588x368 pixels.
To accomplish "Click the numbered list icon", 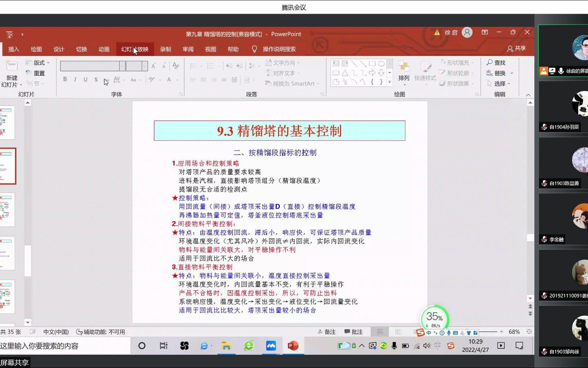I will pyautogui.click(x=210, y=66).
